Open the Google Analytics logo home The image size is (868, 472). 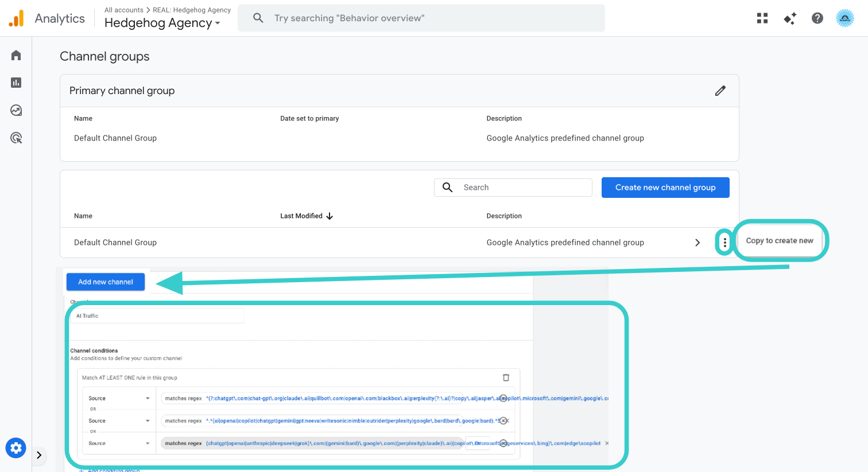pyautogui.click(x=17, y=18)
